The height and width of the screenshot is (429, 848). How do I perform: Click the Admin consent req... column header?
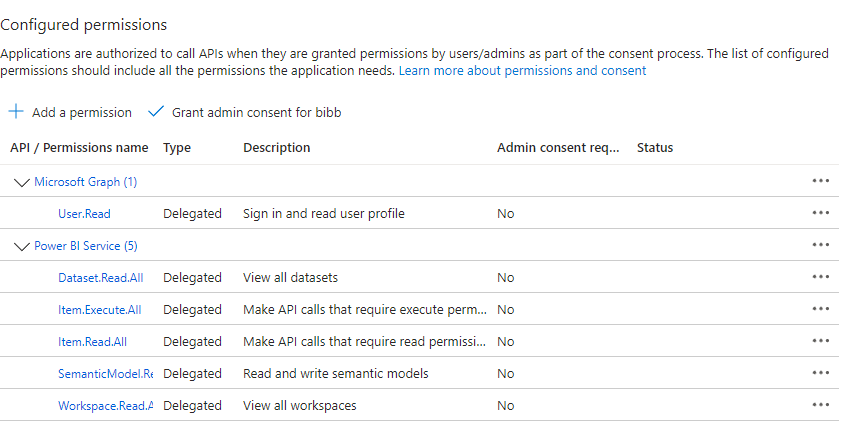click(x=558, y=148)
